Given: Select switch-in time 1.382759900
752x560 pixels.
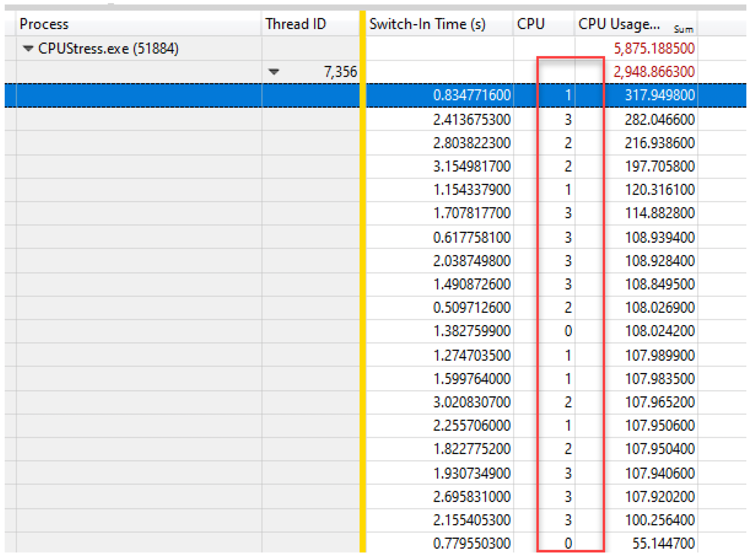Looking at the screenshot, I should click(472, 331).
